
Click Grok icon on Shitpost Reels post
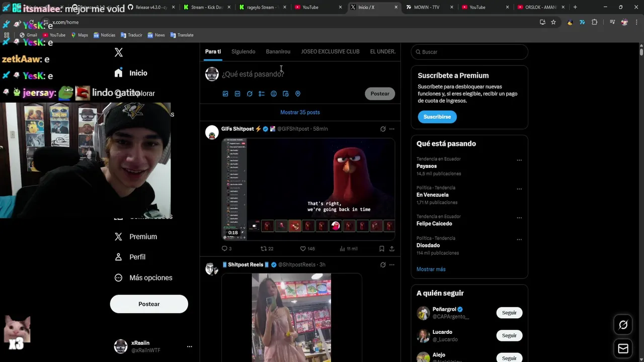coord(383,264)
